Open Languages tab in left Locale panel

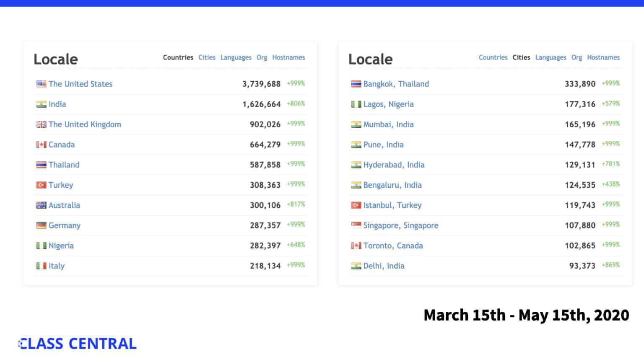tap(236, 58)
